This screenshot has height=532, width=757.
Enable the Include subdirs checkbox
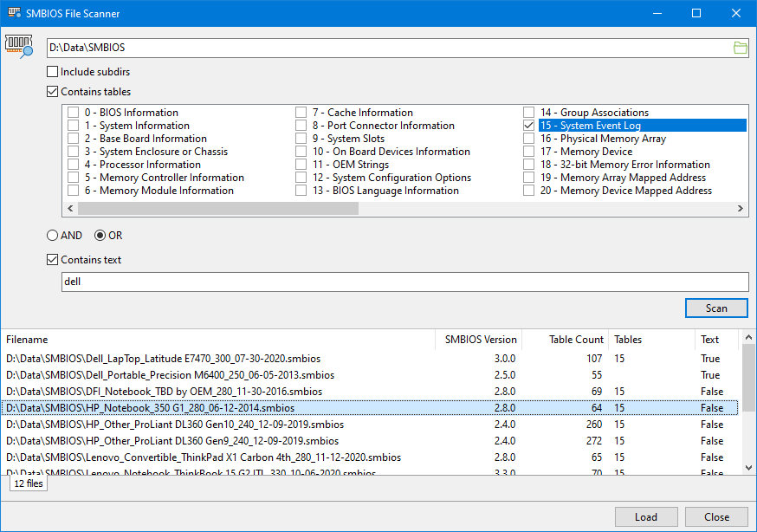[x=52, y=72]
